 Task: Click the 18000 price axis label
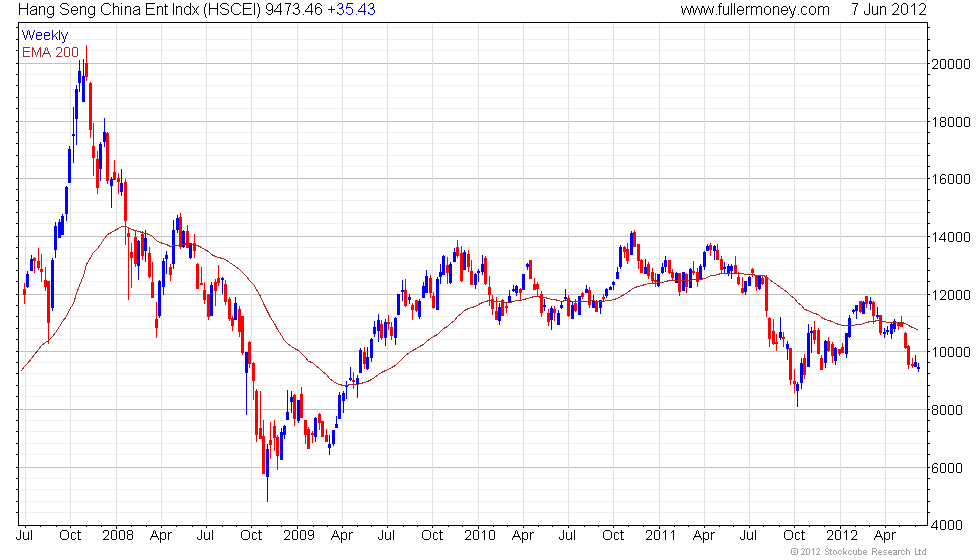pyautogui.click(x=951, y=122)
